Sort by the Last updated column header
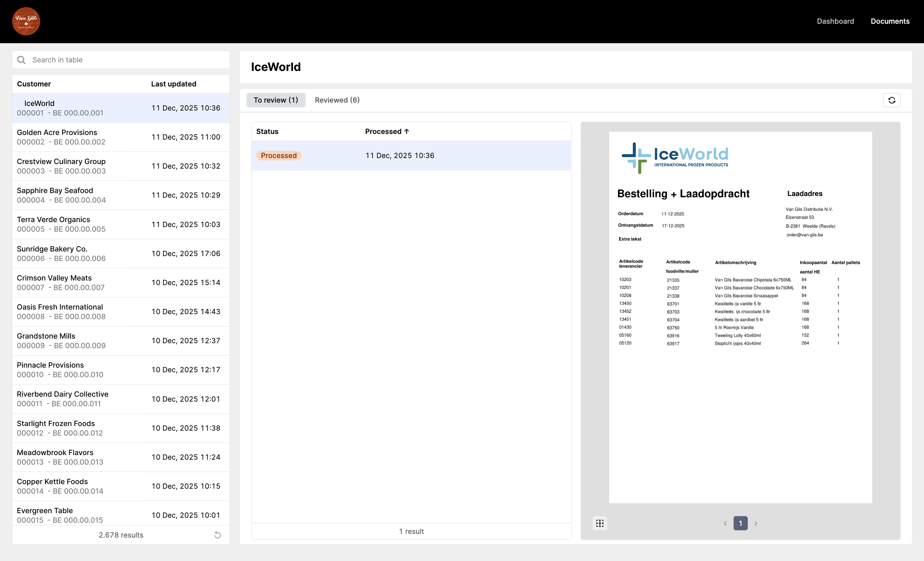The height and width of the screenshot is (561, 924). click(173, 84)
